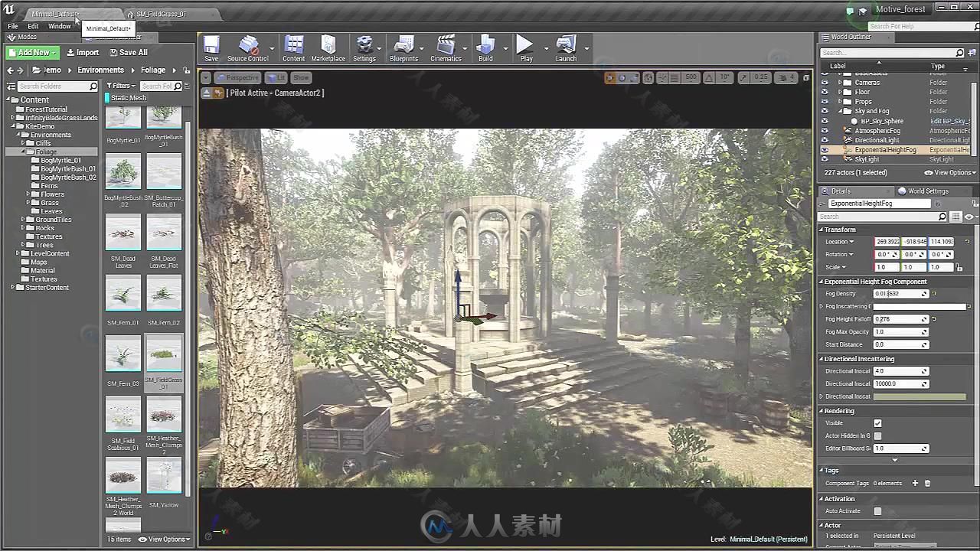Viewport: 980px width, 551px height.
Task: Click the Import button
Action: [x=83, y=53]
